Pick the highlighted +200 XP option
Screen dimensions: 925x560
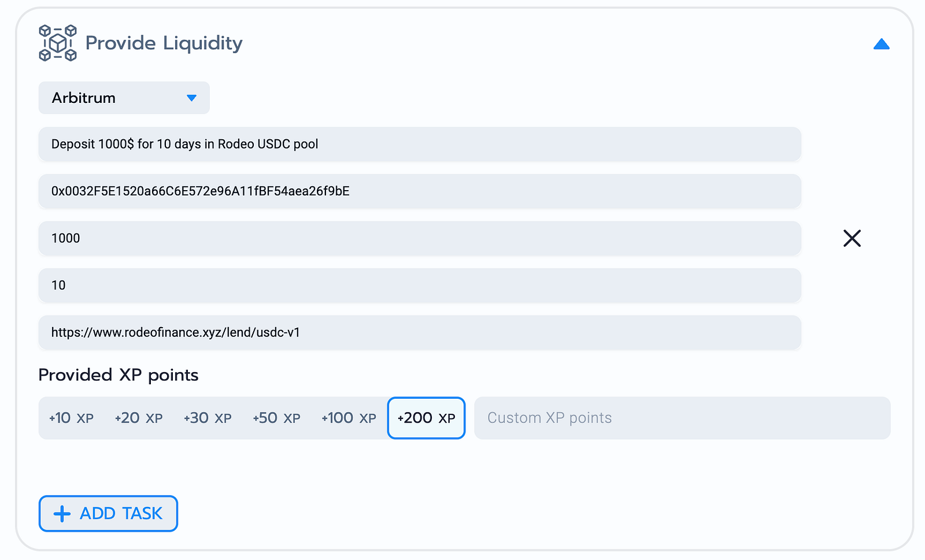426,418
